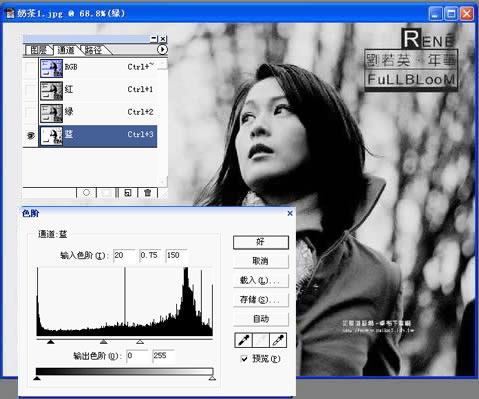Save selection as channel icon
The image size is (479, 399).
coord(106,193)
